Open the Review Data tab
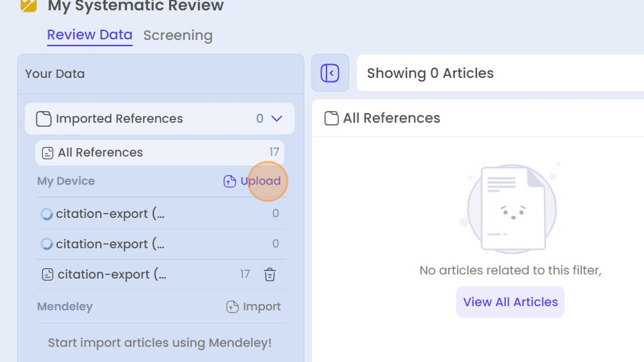644x362 pixels. 90,35
